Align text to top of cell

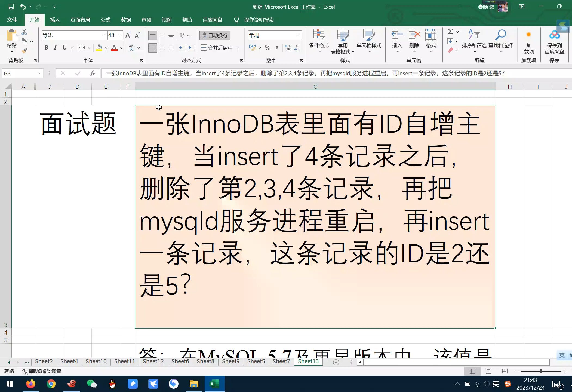pos(153,35)
